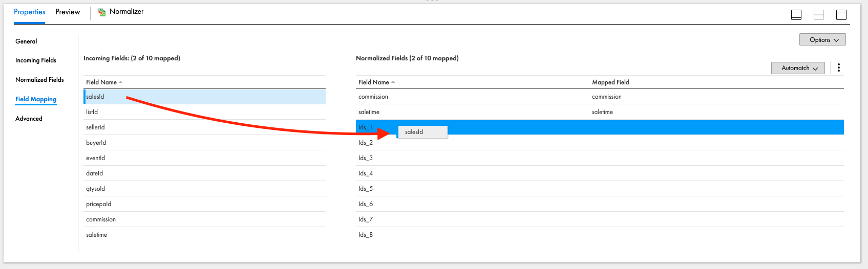Click the commission mapped field cell
This screenshot has width=868, height=269.
606,97
